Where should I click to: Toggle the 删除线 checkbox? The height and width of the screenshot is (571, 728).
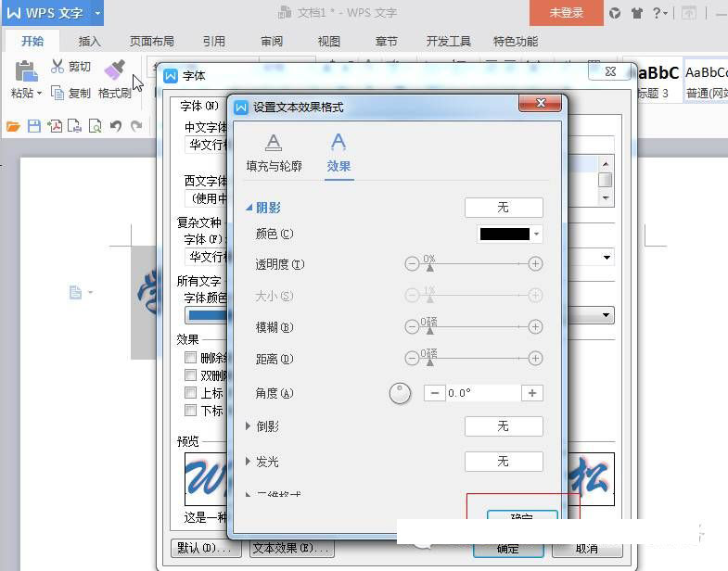tap(190, 357)
